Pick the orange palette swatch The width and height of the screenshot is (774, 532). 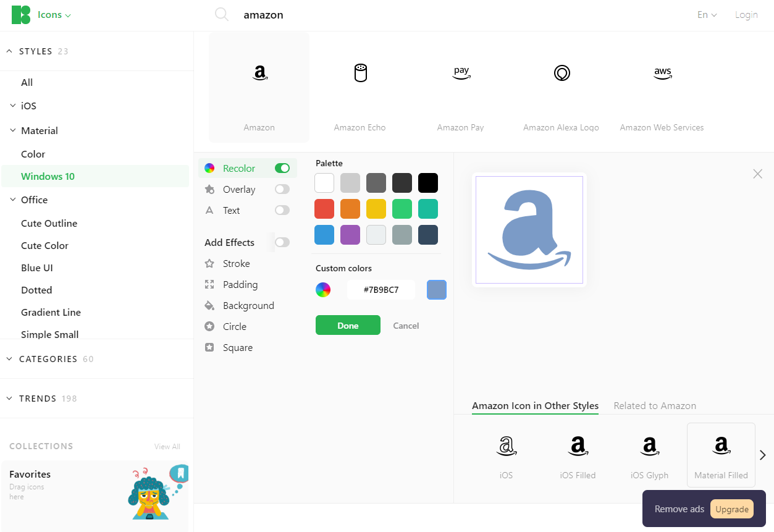(350, 209)
